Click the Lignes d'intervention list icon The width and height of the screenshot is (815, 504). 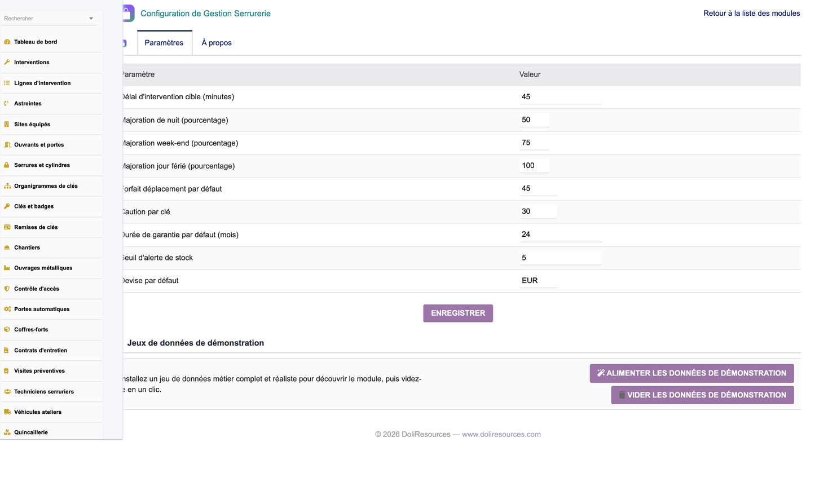click(7, 83)
